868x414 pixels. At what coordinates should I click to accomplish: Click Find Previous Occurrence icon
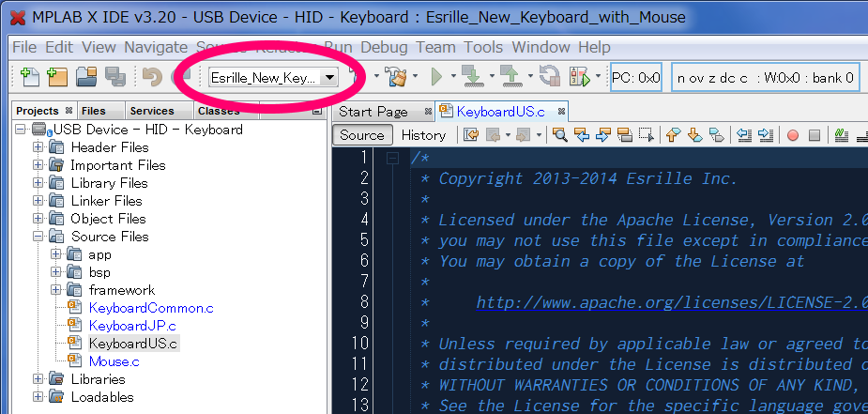pyautogui.click(x=581, y=135)
